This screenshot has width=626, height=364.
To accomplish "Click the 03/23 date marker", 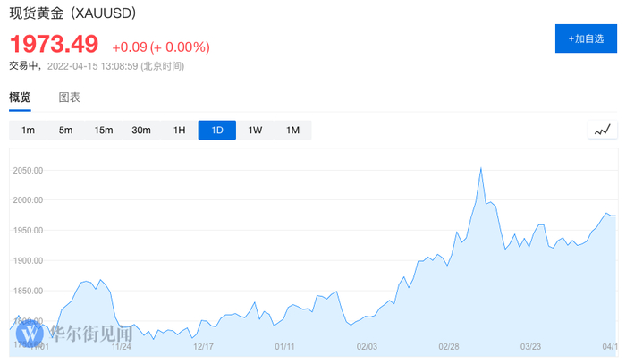I will (531, 347).
